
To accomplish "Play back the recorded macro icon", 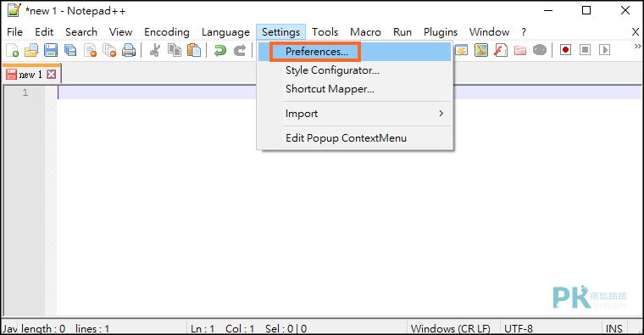I will 604,50.
